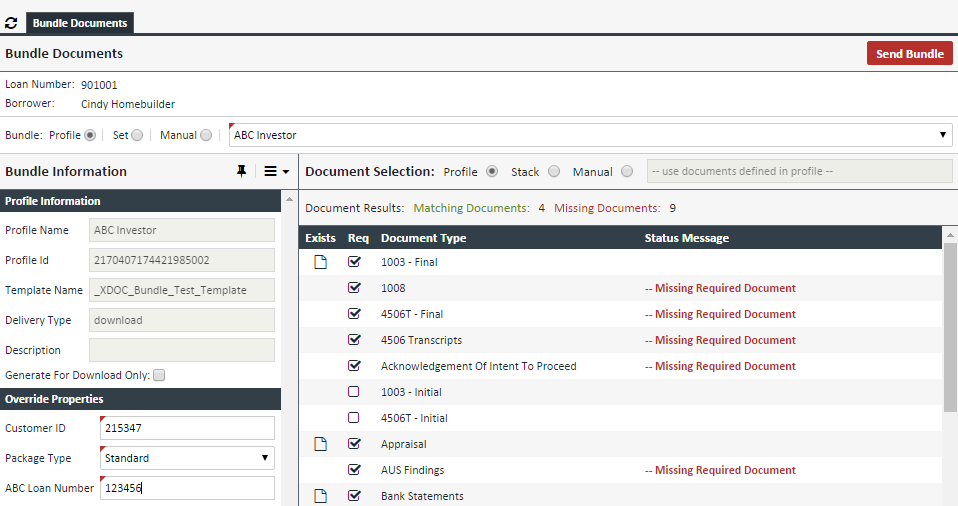Enable Generate For Download Only checkbox
The height and width of the screenshot is (506, 958).
pyautogui.click(x=159, y=375)
